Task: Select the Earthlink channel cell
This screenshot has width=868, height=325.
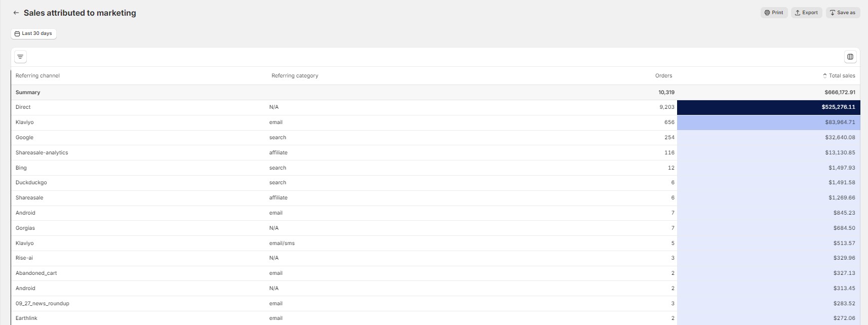Action: pos(26,318)
